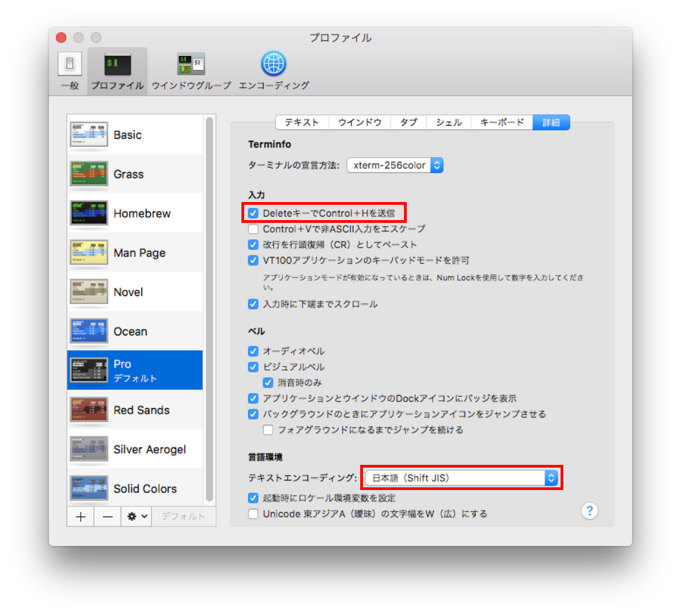Open the xterm-256color terminal type dropdown
The height and width of the screenshot is (616, 681).
(x=395, y=165)
